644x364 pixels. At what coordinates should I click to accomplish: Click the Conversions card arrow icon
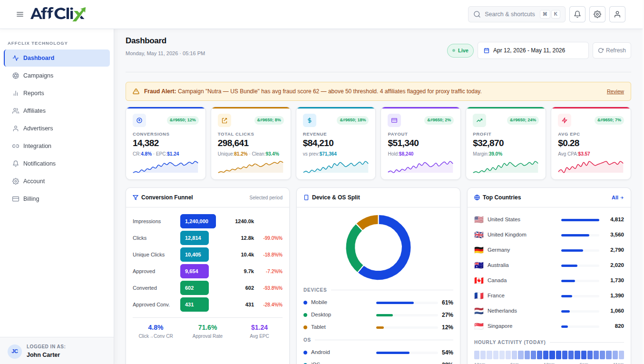click(x=139, y=120)
